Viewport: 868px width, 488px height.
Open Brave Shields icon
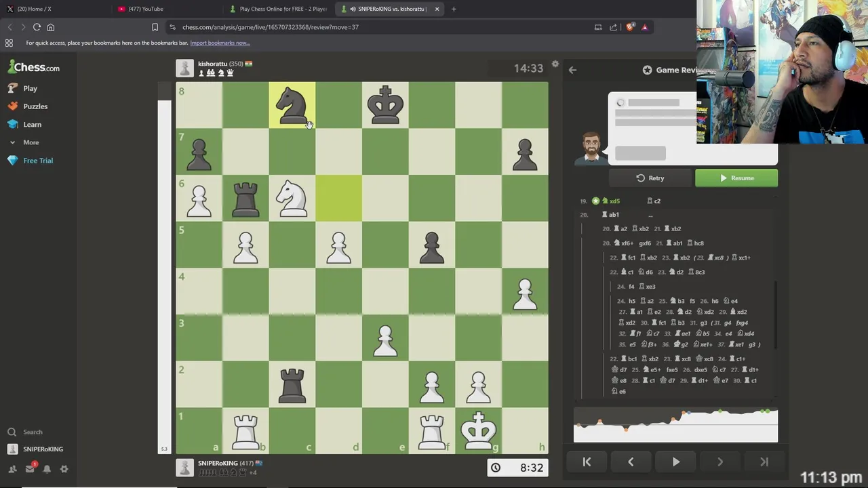pos(630,27)
